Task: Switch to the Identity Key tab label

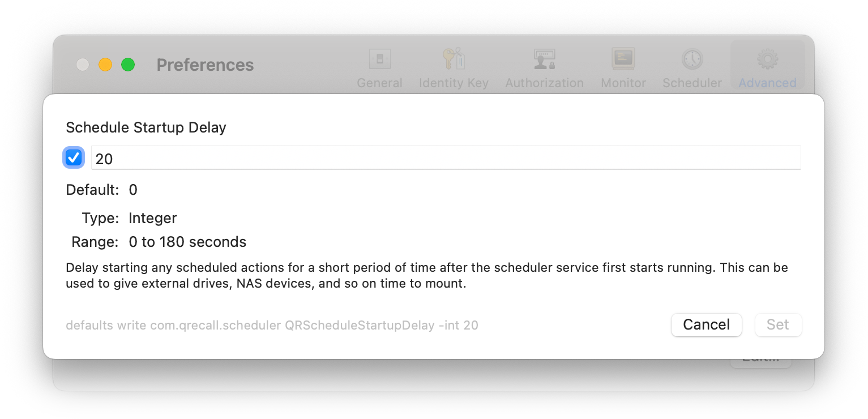Action: pos(454,83)
